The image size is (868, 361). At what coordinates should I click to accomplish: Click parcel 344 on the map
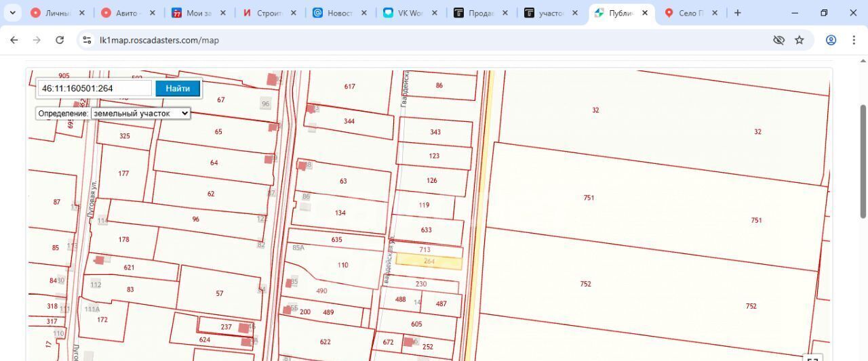click(349, 121)
